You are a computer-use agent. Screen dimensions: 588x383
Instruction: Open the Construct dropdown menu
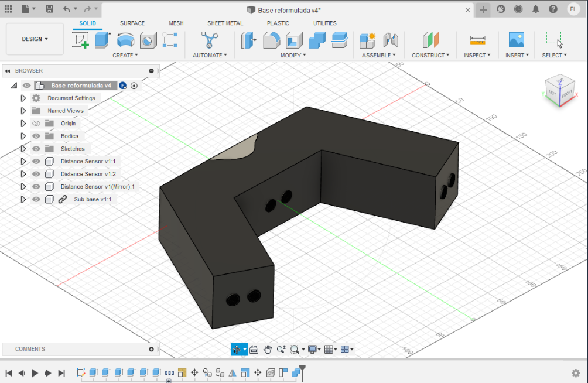coord(430,55)
